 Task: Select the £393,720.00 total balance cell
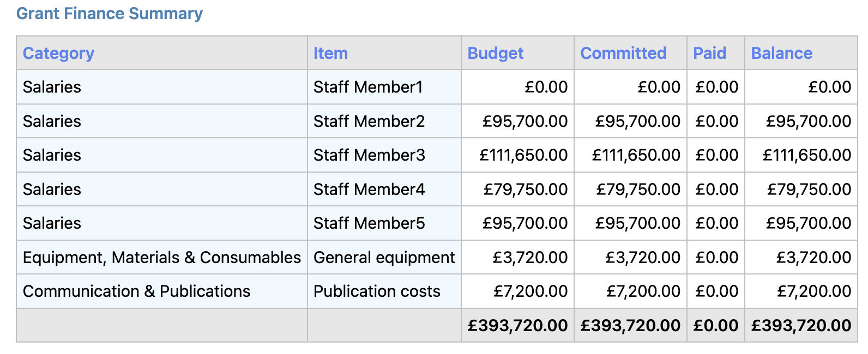coord(801,326)
